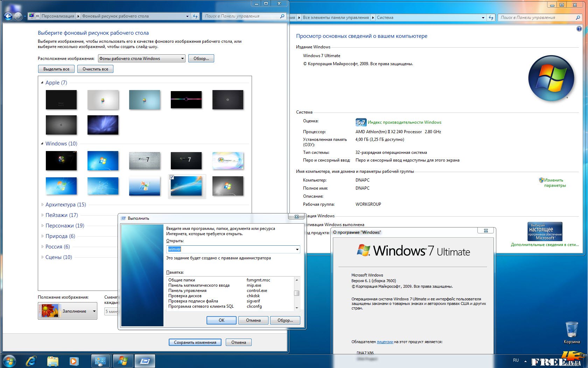Image resolution: width=588 pixels, height=368 pixels.
Task: Select the white Apple logo wallpaper
Action: 103,100
